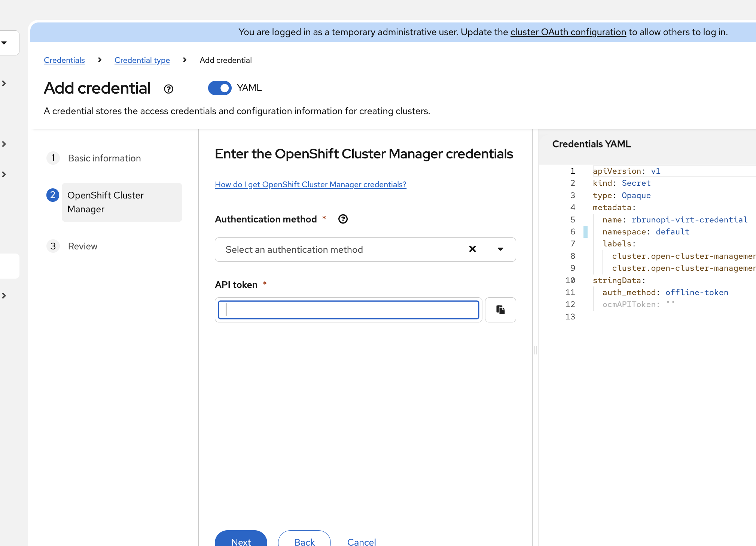The width and height of the screenshot is (756, 546).
Task: Focus the API token input field
Action: pyautogui.click(x=348, y=310)
